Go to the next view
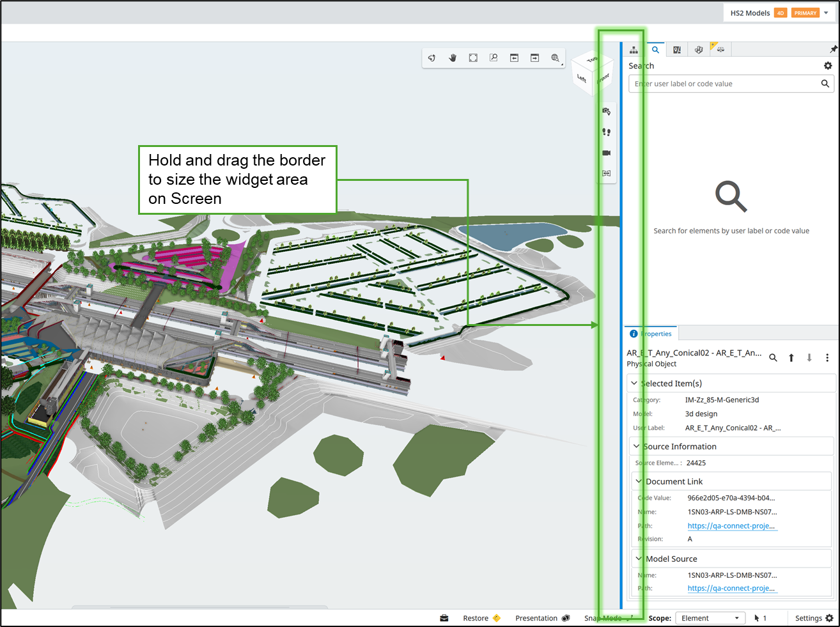Viewport: 840px width, 627px height. (534, 58)
